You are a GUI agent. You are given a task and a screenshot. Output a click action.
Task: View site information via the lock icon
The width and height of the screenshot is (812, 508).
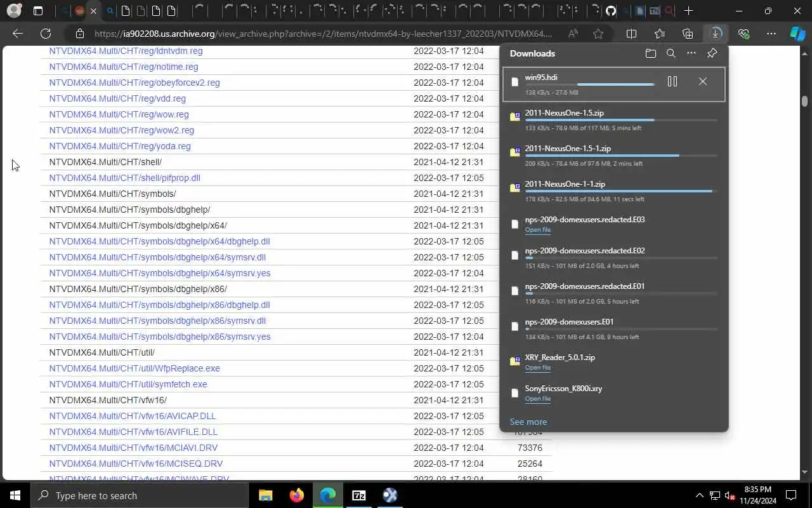(80, 34)
